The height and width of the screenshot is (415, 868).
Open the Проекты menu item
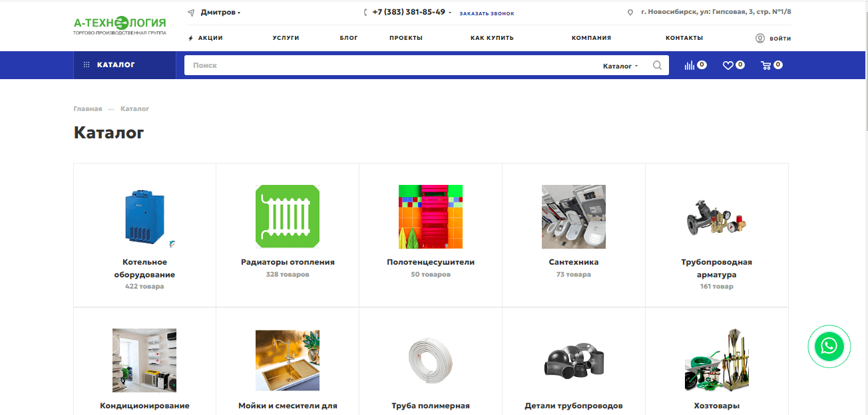click(x=406, y=38)
